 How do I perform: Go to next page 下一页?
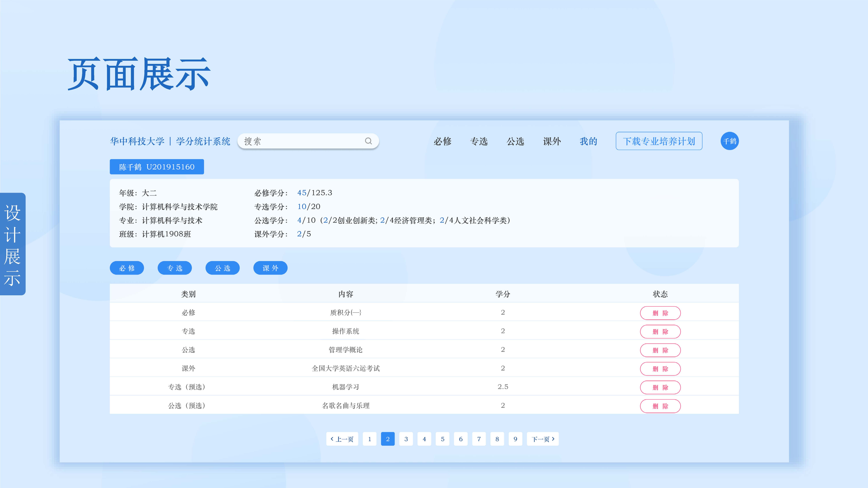point(543,439)
